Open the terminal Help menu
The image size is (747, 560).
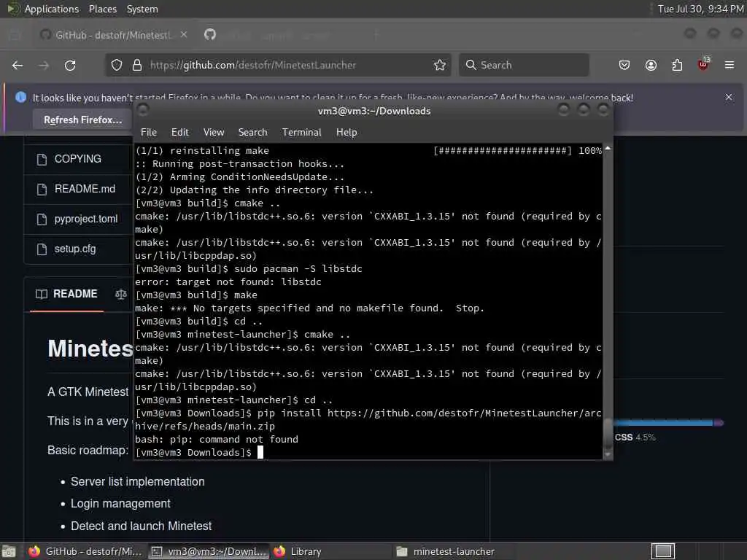coord(347,133)
